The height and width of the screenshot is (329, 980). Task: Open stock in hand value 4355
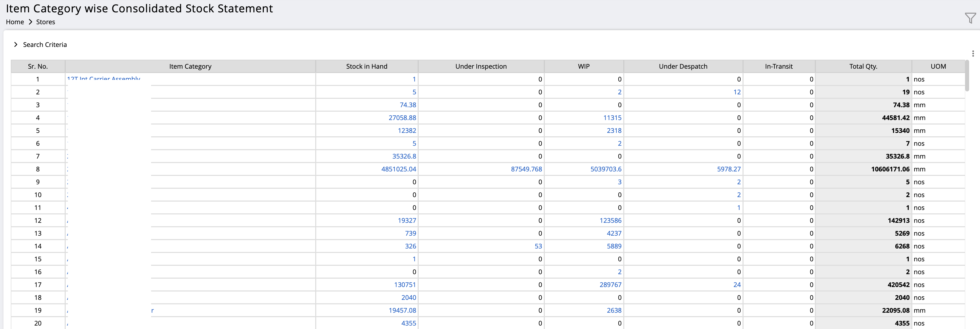pos(409,323)
